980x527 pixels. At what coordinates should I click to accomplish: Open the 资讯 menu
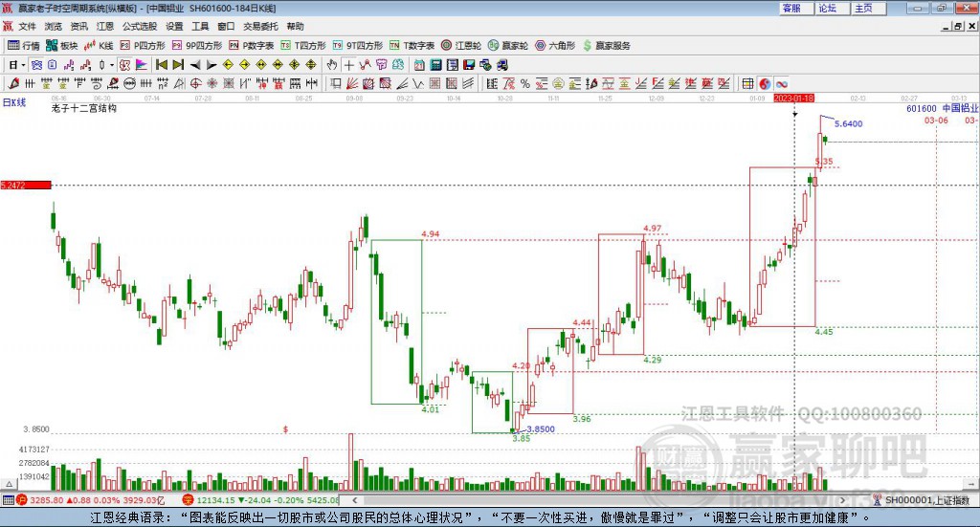pos(78,26)
